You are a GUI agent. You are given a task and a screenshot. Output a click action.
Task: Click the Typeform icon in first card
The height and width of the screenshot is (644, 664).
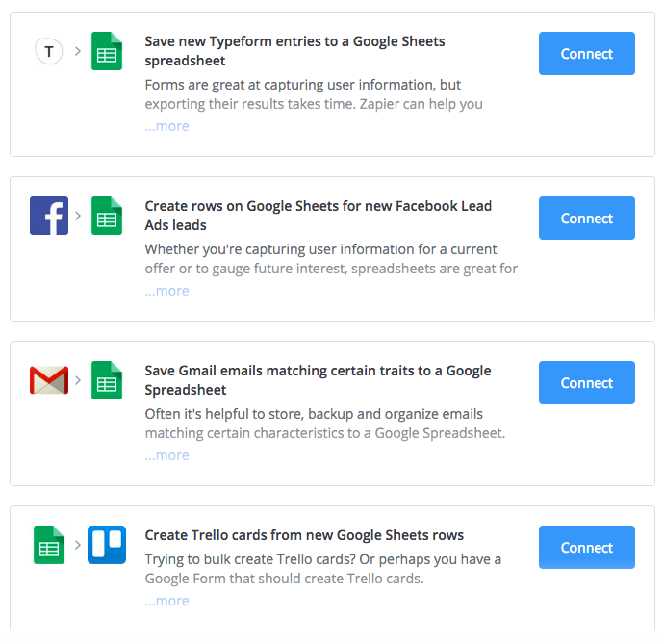click(49, 51)
